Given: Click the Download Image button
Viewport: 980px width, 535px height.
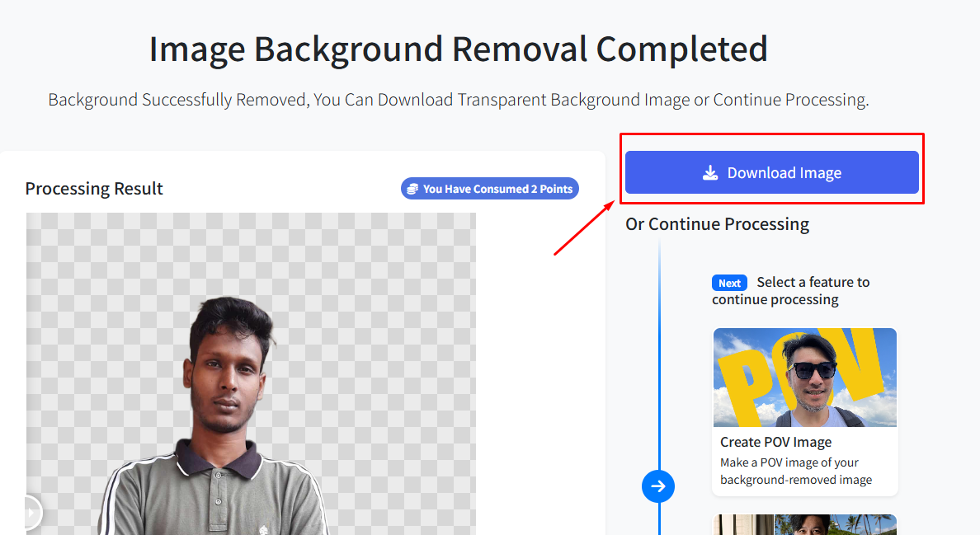Looking at the screenshot, I should point(771,172).
